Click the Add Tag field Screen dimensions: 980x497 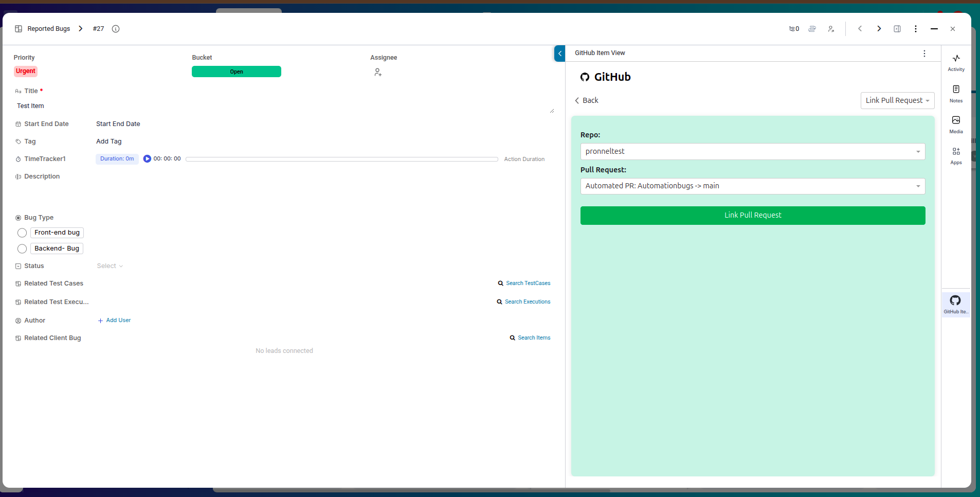coord(109,141)
